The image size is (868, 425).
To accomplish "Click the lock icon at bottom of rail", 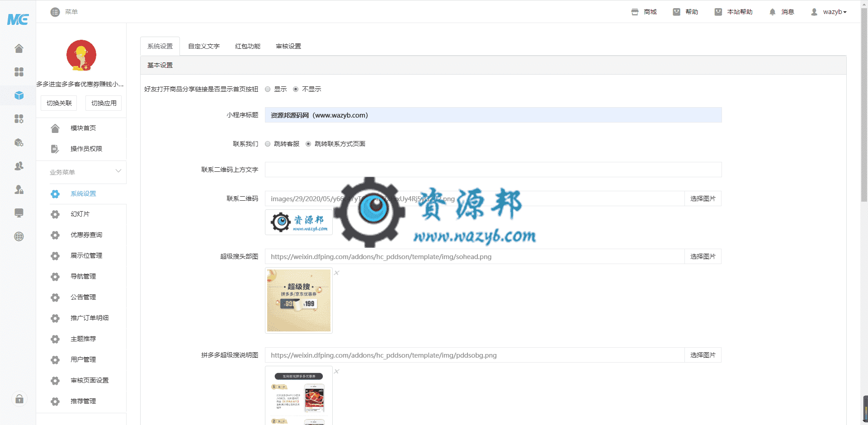I will click(19, 399).
